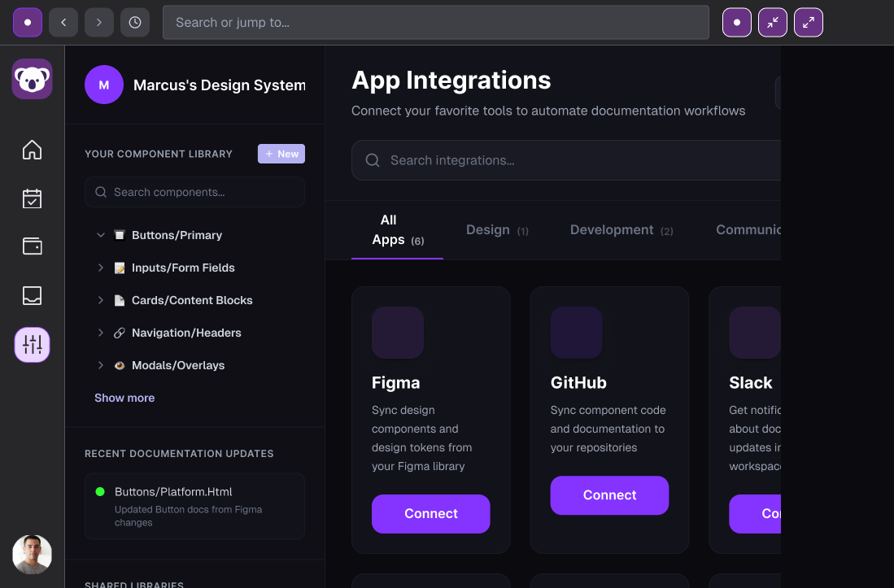
Task: Switch to the Communication tab
Action: click(x=748, y=230)
